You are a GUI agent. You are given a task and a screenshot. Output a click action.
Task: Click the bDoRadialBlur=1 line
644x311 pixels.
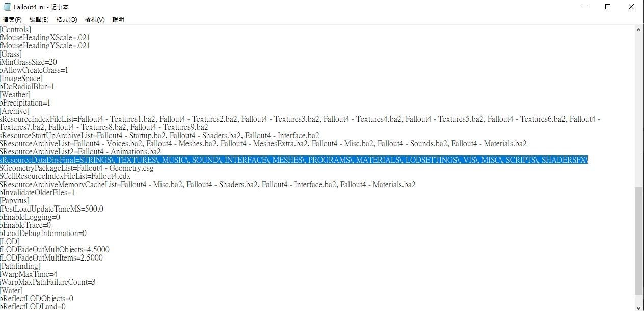(x=28, y=87)
